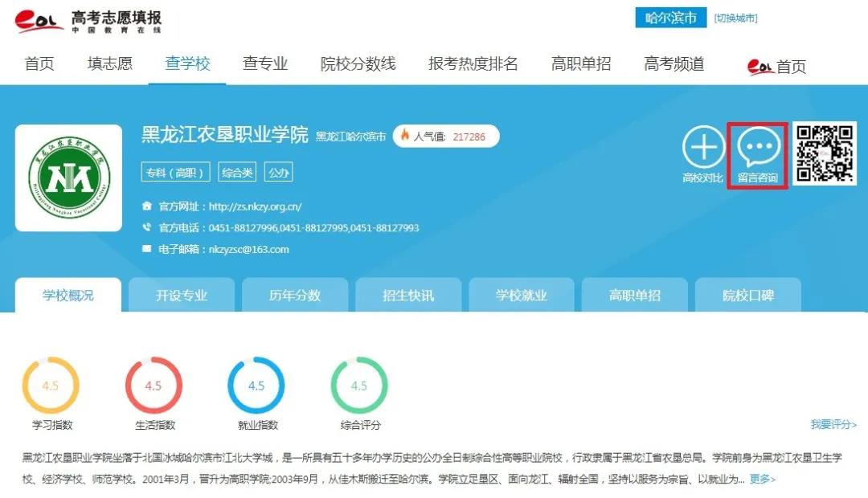
Task: Click the email address nkzyzsc@163.com
Action: coord(248,249)
